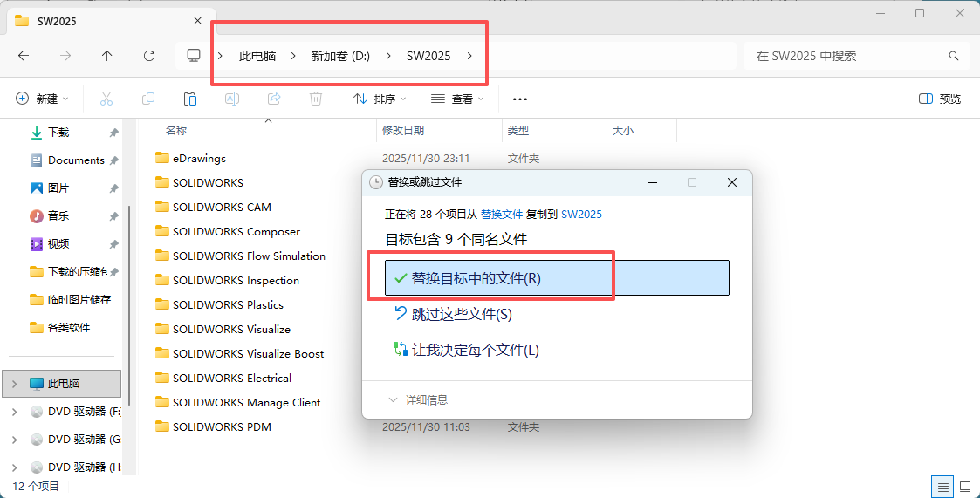This screenshot has height=498, width=980.
Task: Open 临时图片储存 folder in sidebar
Action: [70, 299]
